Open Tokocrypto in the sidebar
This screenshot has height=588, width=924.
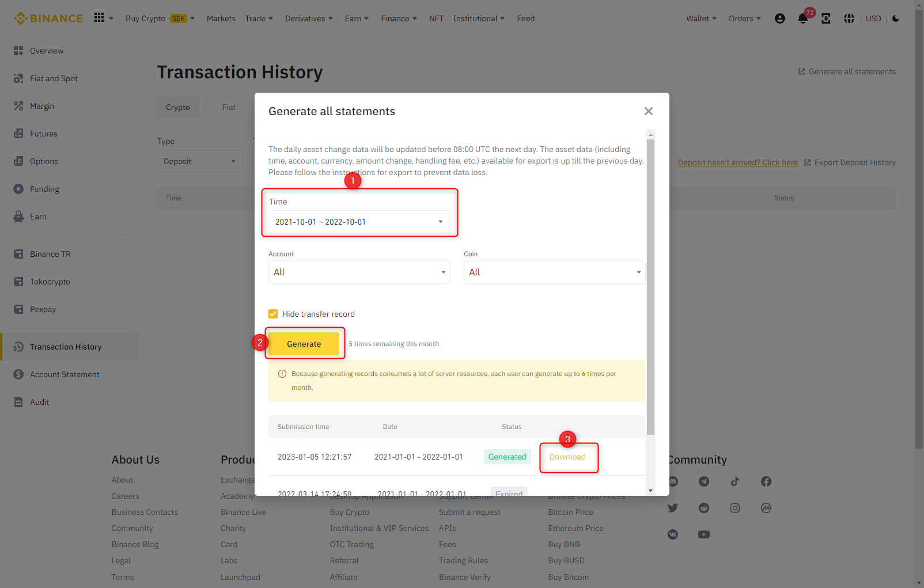(69, 282)
